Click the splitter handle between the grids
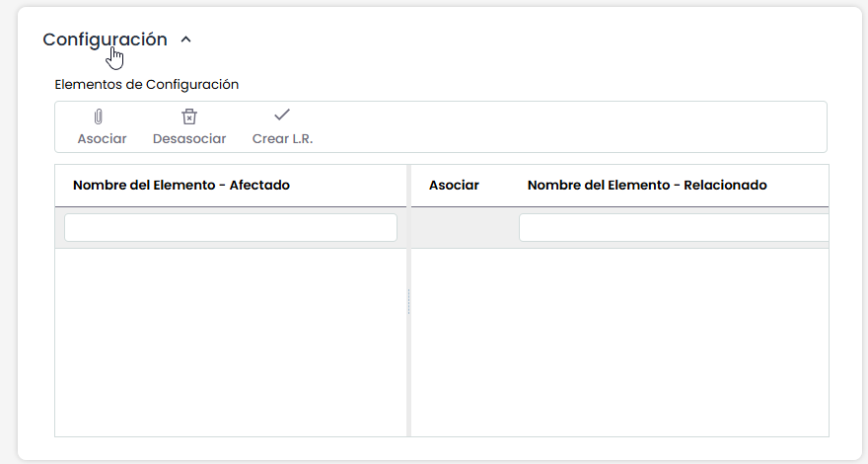Screen dimensions: 868x464 pos(408,302)
